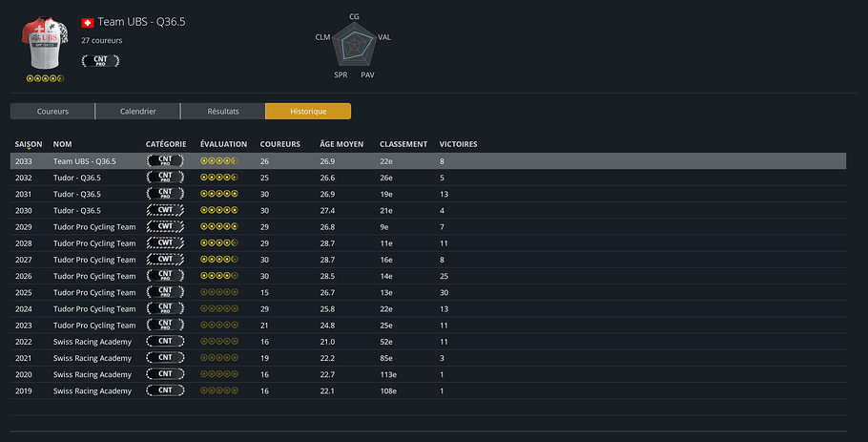Viewport: 868px width, 442px height.
Task: Select the Historique tab
Action: click(308, 112)
